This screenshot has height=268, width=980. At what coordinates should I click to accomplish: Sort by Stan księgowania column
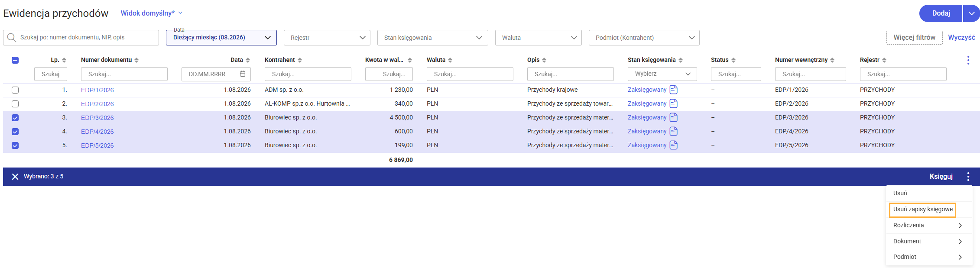681,60
